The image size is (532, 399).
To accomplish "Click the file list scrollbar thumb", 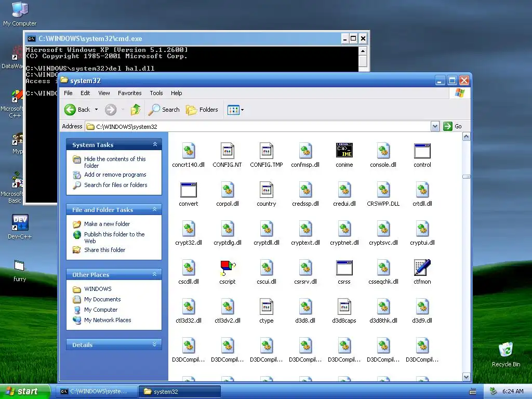I will pyautogui.click(x=466, y=177).
